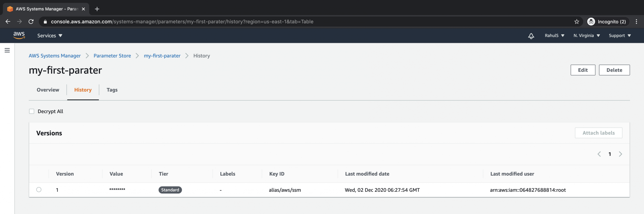
Task: Follow the Parameter Store breadcrumb link
Action: [112, 56]
